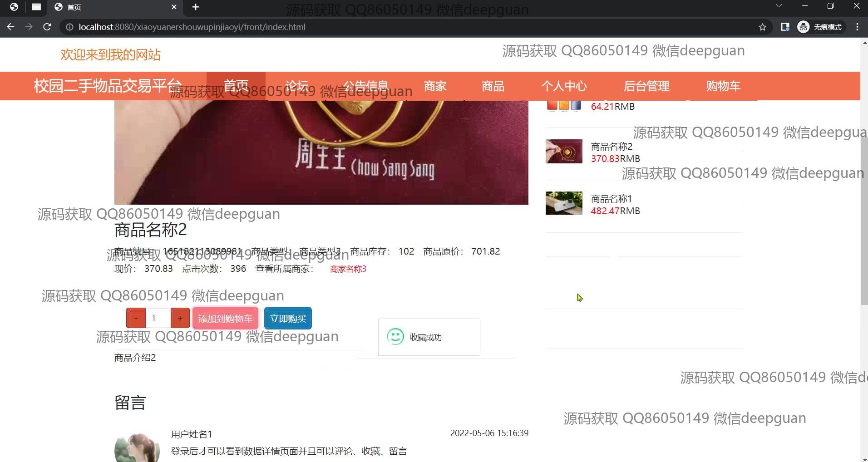Go back with the browser back arrow

11,27
